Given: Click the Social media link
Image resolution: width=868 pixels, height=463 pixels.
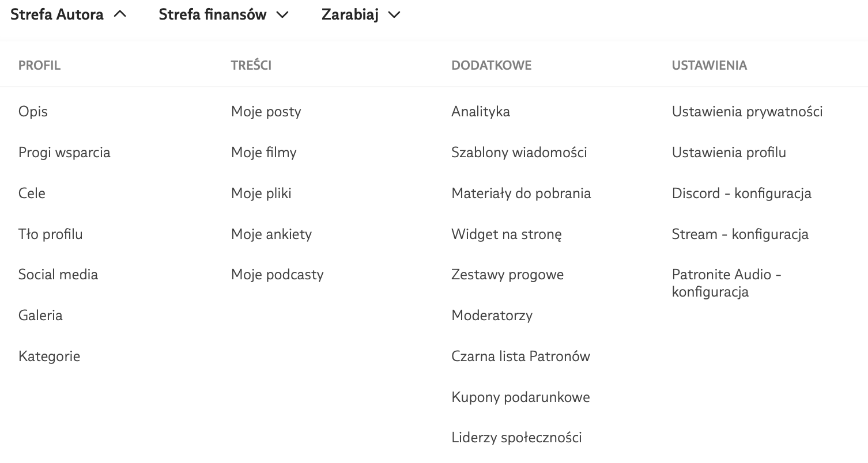Looking at the screenshot, I should coord(58,275).
